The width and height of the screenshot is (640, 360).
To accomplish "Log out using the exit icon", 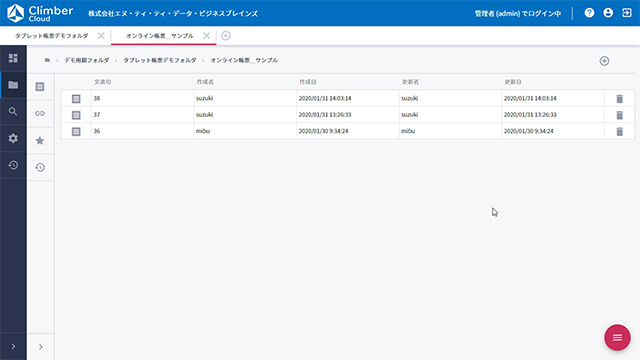I will tap(627, 13).
